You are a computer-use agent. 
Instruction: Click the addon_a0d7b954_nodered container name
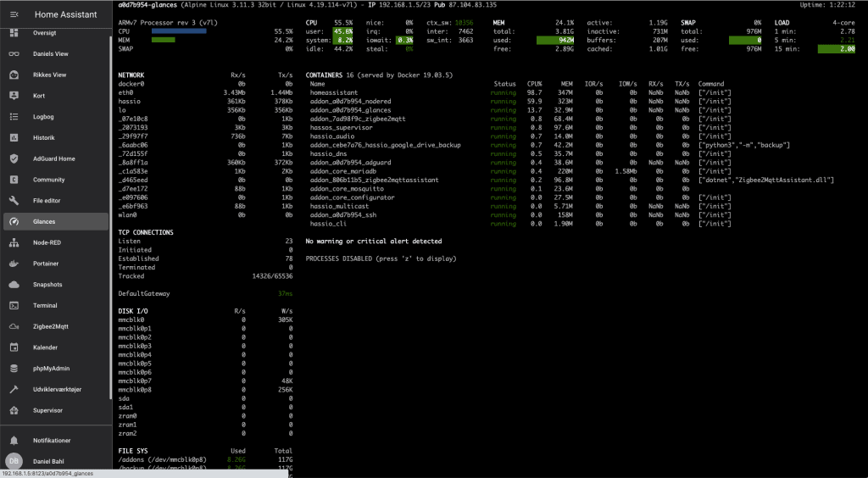coord(350,101)
